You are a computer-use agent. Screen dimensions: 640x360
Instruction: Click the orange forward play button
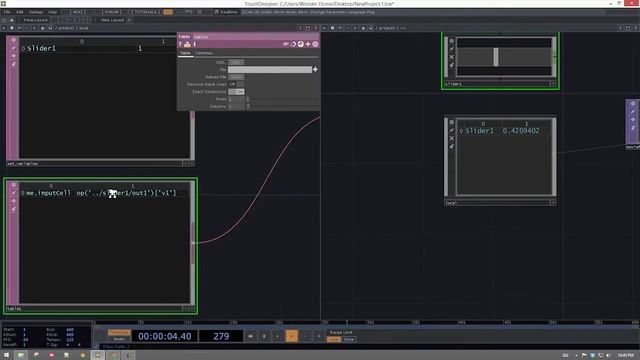click(291, 336)
